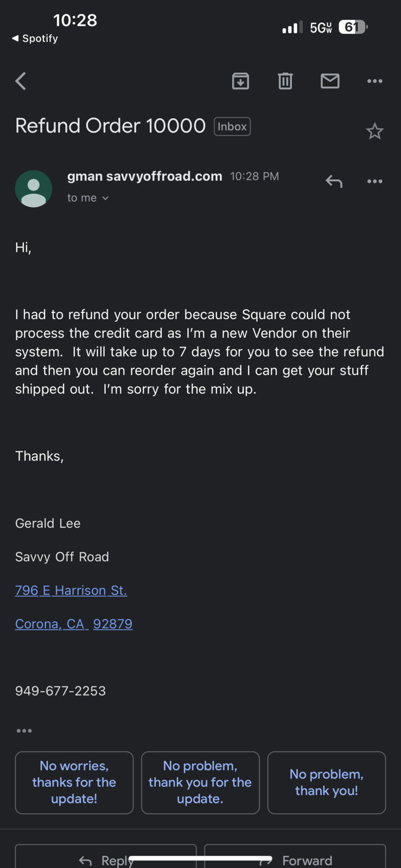The image size is (401, 868).
Task: Open the Corona, CA 92879 address link
Action: click(74, 624)
